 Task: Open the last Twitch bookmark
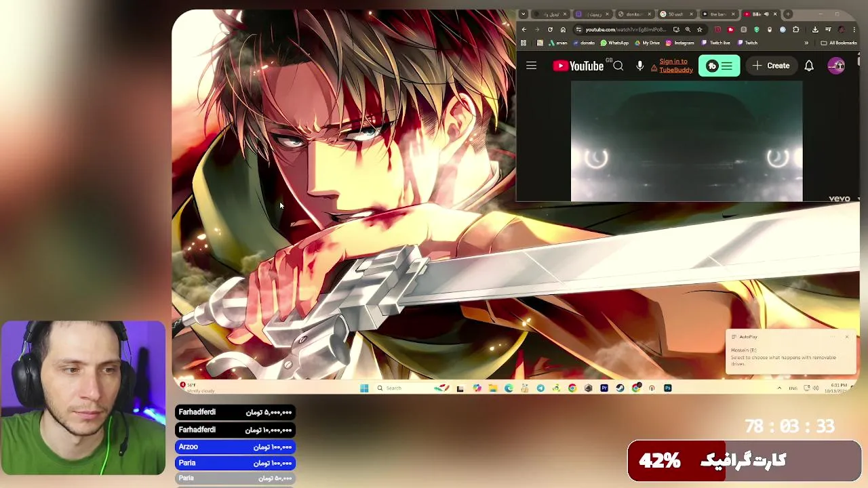(x=747, y=43)
